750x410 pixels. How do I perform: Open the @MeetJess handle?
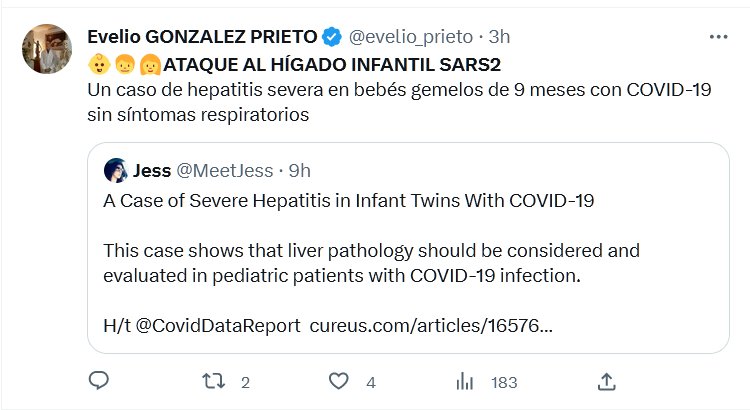(224, 169)
